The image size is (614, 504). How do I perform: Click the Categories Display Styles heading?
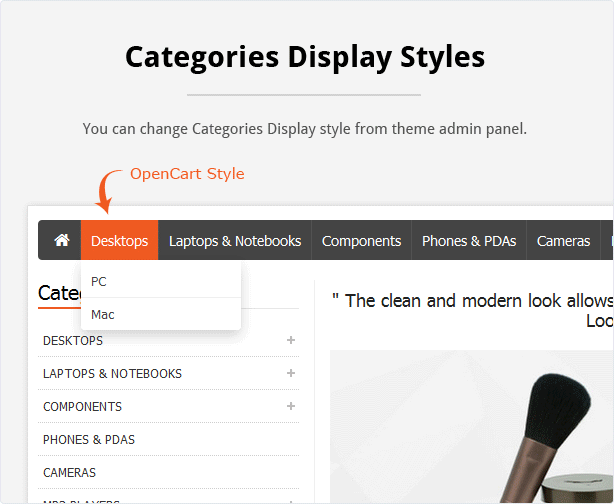pyautogui.click(x=305, y=57)
